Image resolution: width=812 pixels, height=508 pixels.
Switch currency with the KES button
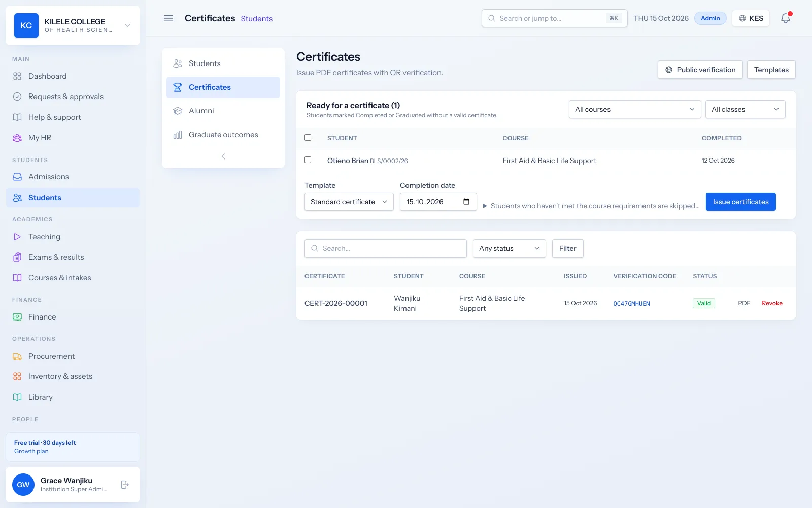pos(751,18)
